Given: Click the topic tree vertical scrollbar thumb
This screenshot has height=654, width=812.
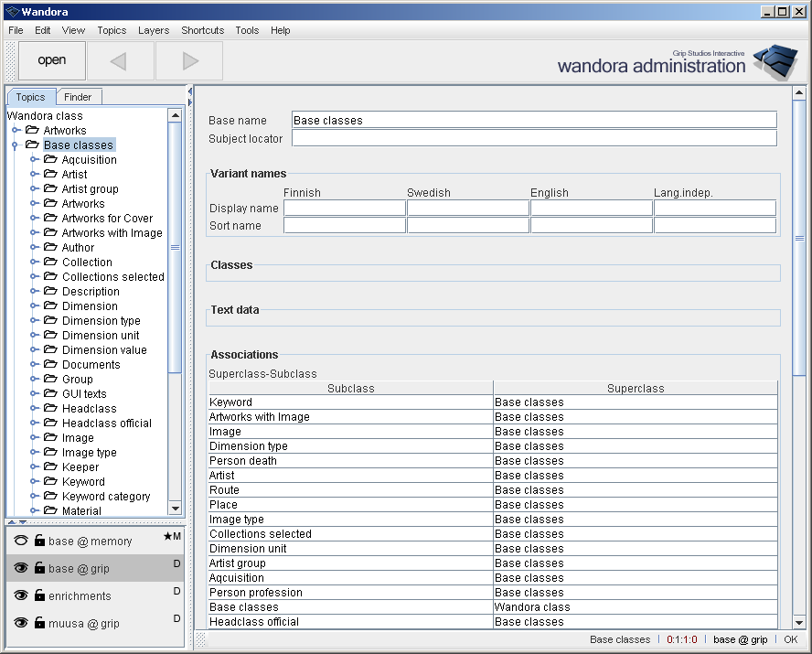Looking at the screenshot, I should pyautogui.click(x=175, y=247).
